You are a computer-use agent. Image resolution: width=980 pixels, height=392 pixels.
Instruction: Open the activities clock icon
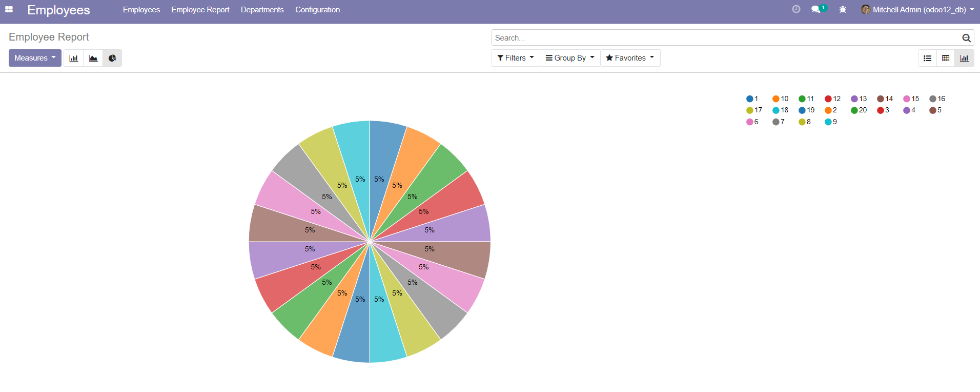point(796,9)
